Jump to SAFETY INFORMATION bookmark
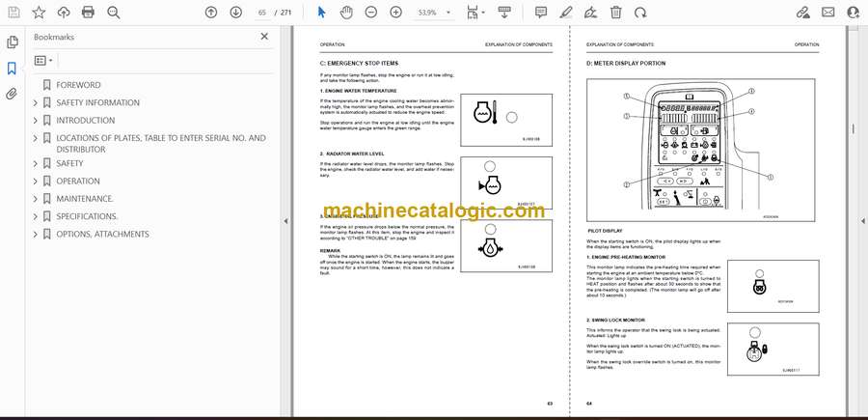 coord(98,102)
